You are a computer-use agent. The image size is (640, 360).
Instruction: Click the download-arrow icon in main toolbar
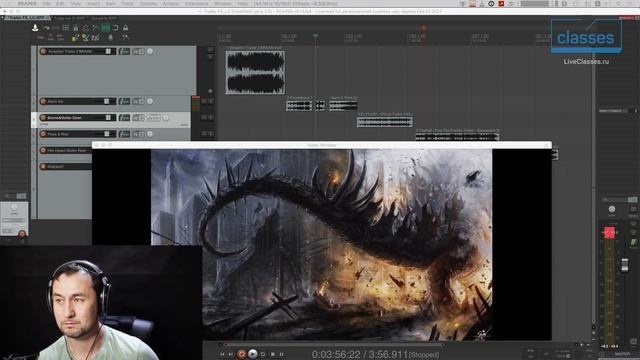35,28
